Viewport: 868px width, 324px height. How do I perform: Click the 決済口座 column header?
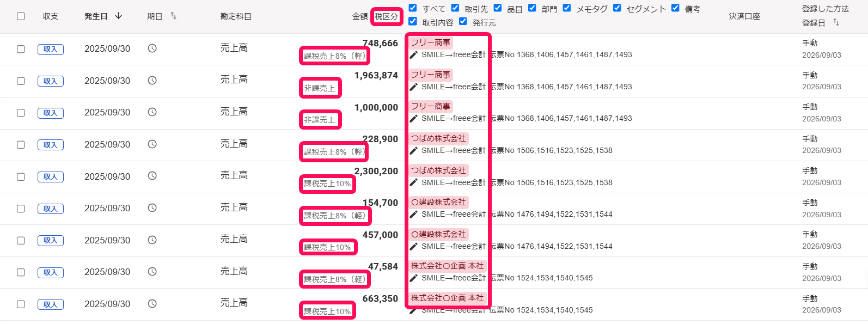tap(744, 16)
